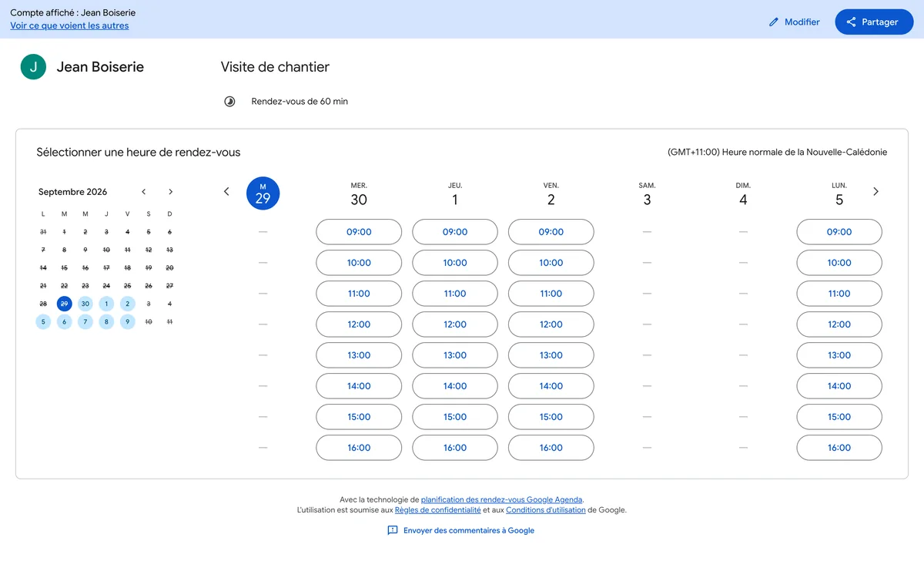The width and height of the screenshot is (924, 578).
Task: Click the 60 min duration clock icon
Action: pyautogui.click(x=229, y=102)
